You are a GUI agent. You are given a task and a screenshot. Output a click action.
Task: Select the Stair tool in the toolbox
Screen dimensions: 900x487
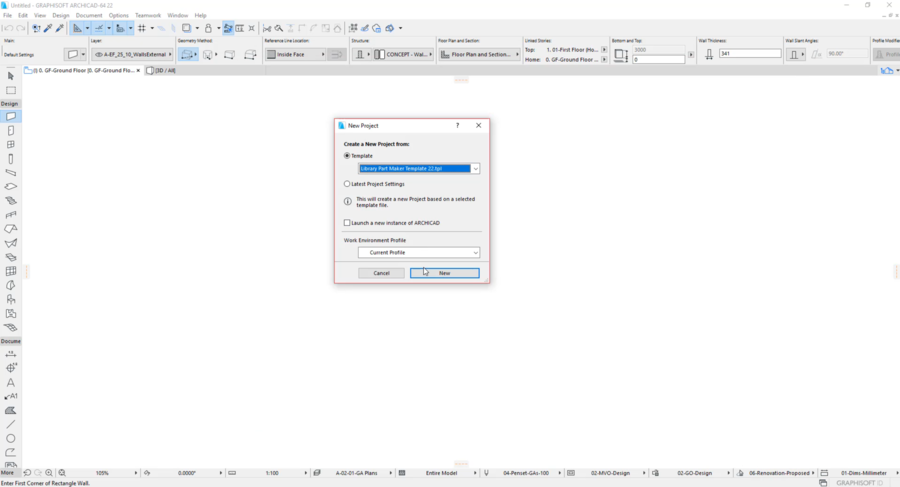(10, 201)
